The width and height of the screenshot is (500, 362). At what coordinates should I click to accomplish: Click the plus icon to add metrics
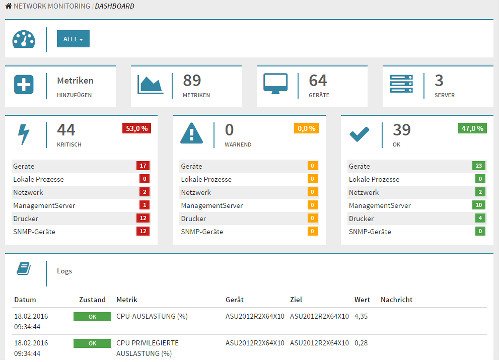[x=24, y=84]
